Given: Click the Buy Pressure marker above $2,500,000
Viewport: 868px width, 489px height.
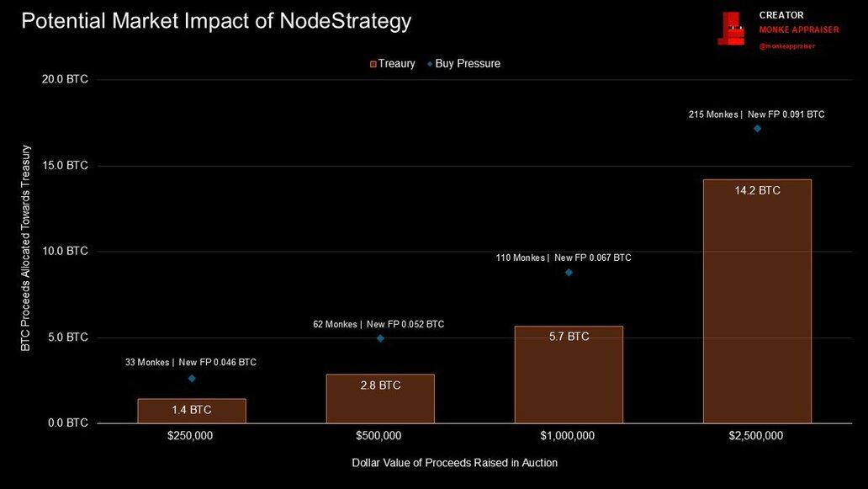Looking at the screenshot, I should pos(757,129).
